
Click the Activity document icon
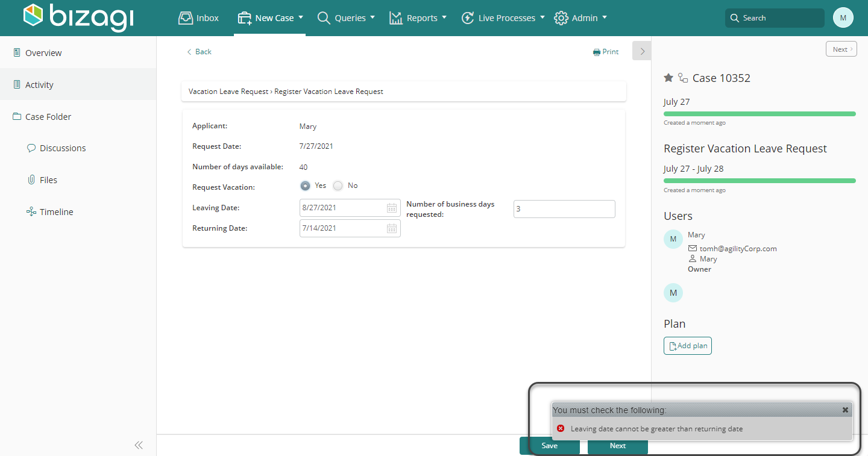pyautogui.click(x=16, y=84)
